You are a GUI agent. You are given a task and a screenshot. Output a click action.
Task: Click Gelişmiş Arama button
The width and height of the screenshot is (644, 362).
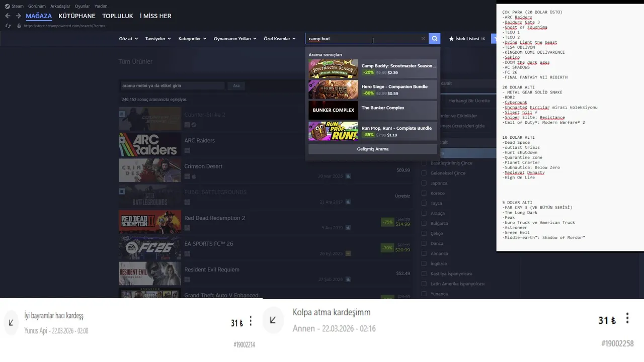click(373, 149)
